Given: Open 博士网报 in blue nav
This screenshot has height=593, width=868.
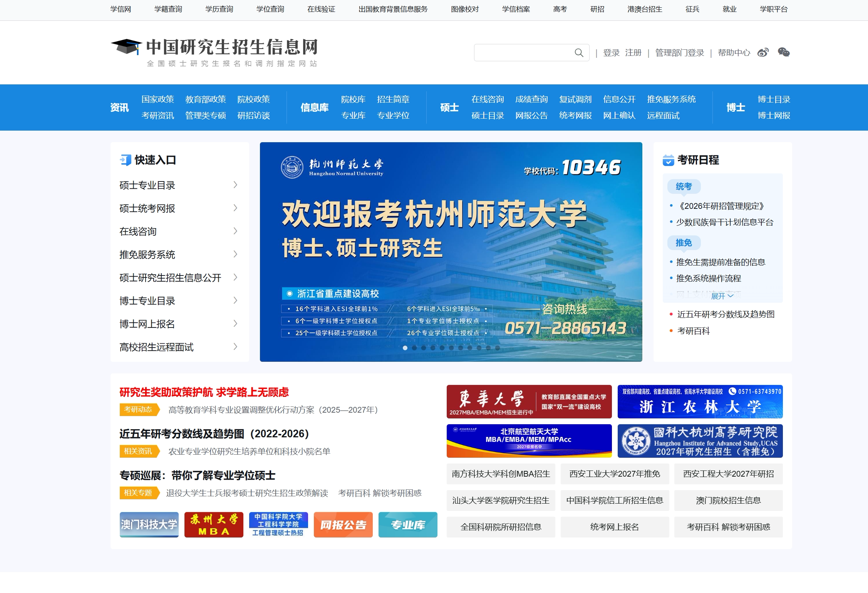Looking at the screenshot, I should pos(774,116).
